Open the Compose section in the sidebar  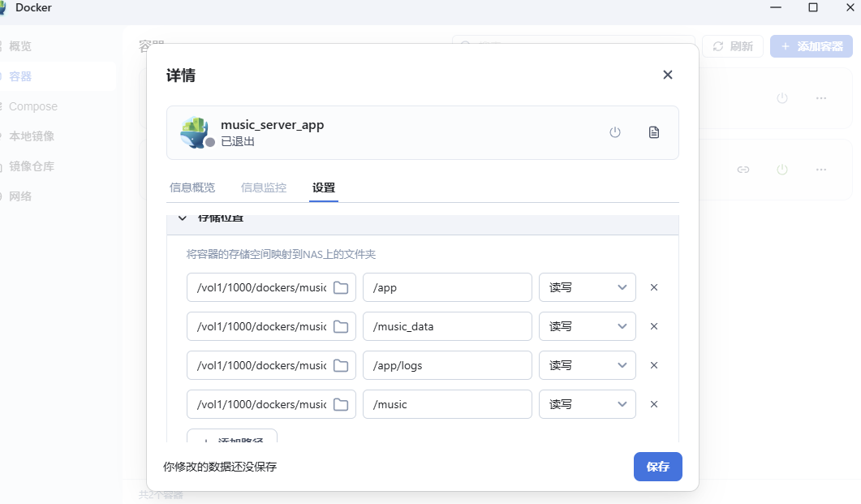[33, 106]
